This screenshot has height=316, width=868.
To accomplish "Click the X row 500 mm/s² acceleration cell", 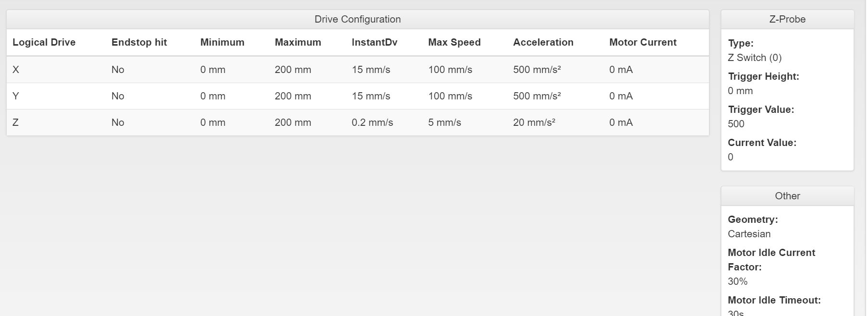I will tap(537, 70).
